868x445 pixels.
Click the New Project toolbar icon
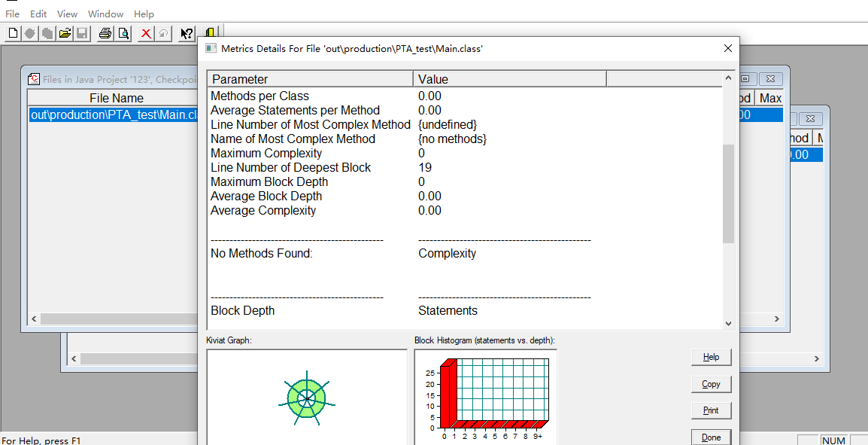point(13,33)
